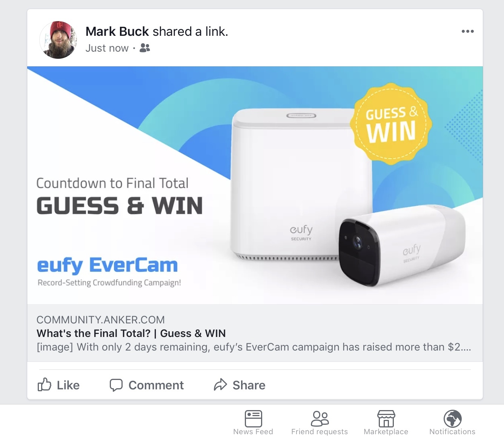Click the Share button label

tap(249, 385)
